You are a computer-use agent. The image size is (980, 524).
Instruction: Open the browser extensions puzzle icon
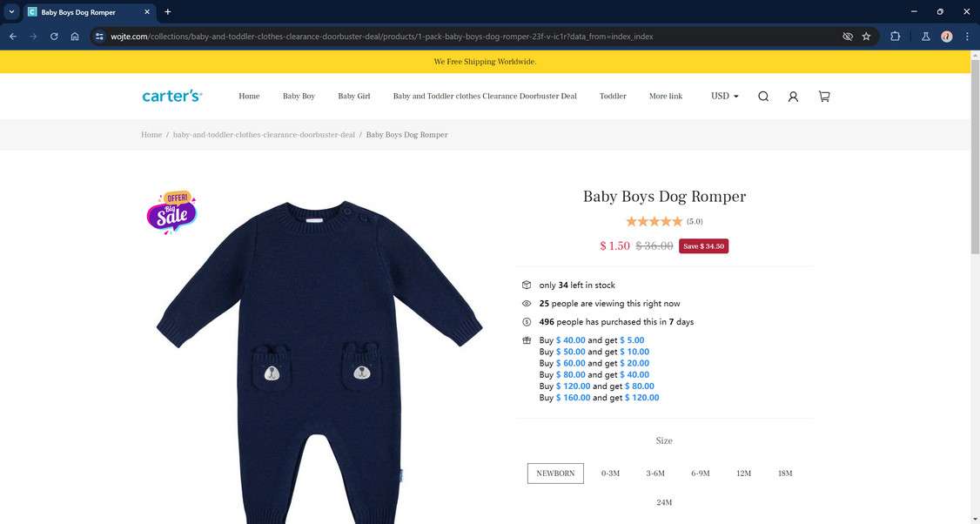tap(895, 37)
